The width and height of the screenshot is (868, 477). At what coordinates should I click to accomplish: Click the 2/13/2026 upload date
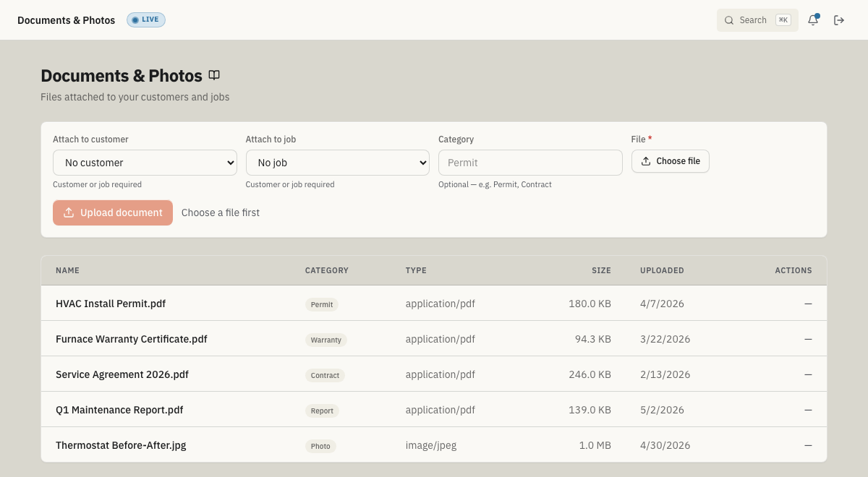click(665, 374)
